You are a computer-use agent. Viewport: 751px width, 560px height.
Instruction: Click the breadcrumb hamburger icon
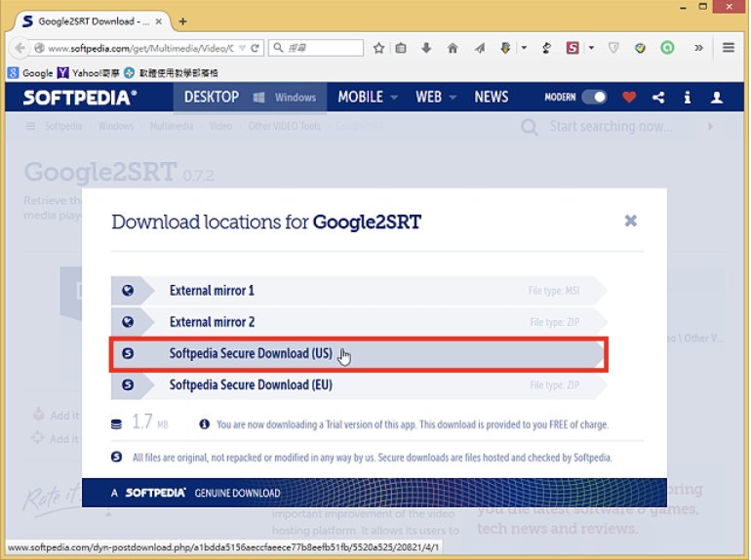pos(30,126)
